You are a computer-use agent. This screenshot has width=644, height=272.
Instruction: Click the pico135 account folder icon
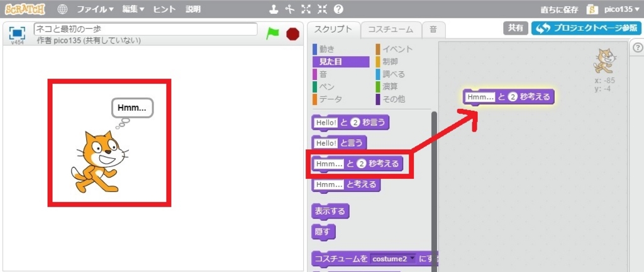click(592, 9)
